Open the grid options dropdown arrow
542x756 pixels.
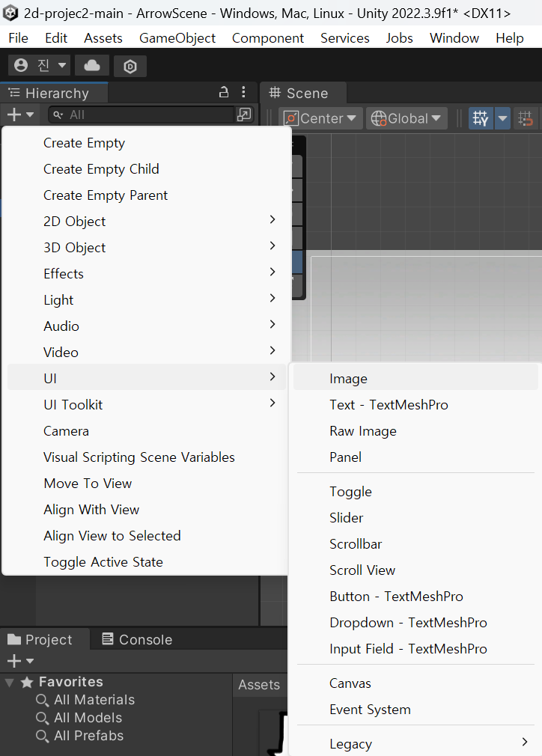click(502, 118)
